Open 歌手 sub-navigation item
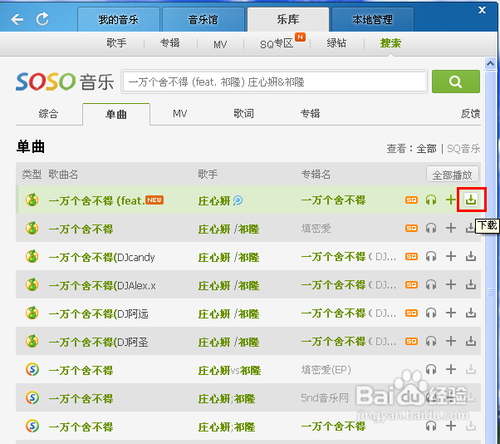 [x=116, y=43]
